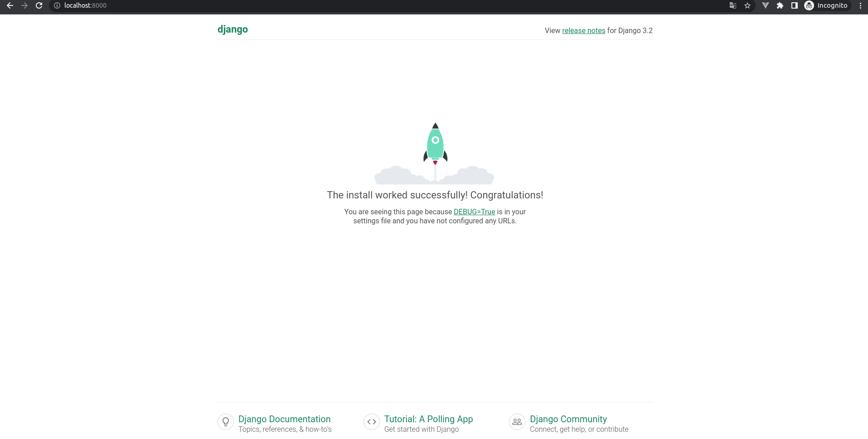This screenshot has height=439, width=868.
Task: Click the lightbulb documentation icon
Action: pos(226,422)
